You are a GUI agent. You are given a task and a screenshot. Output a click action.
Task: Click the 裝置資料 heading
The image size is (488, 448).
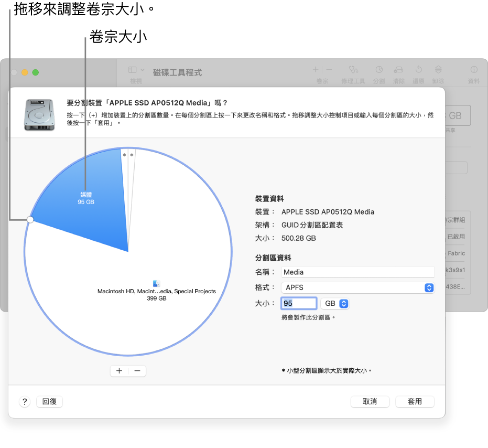coord(269,199)
